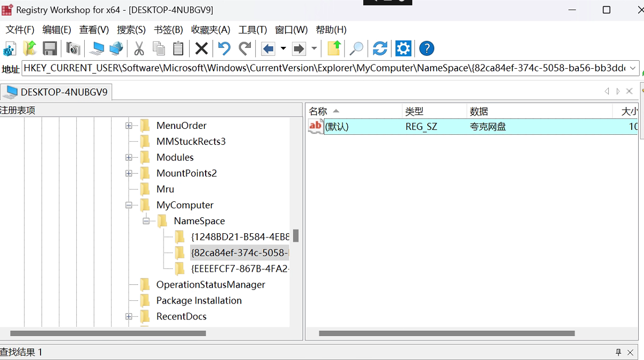Open the blue question mark Help icon

click(427, 49)
